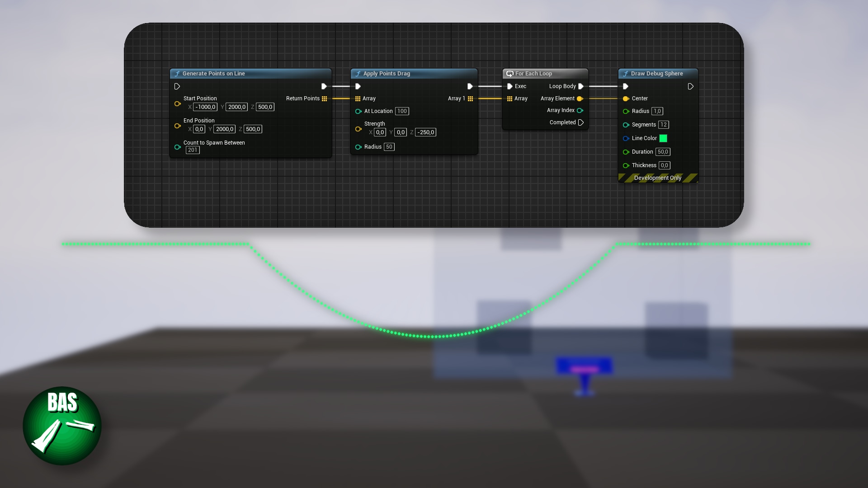This screenshot has width=868, height=488.
Task: Edit Start Position X value of -1000.0
Action: click(205, 107)
